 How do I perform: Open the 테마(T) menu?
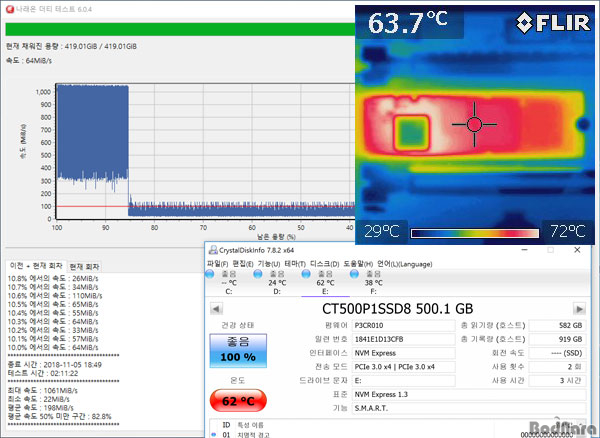[x=295, y=264]
